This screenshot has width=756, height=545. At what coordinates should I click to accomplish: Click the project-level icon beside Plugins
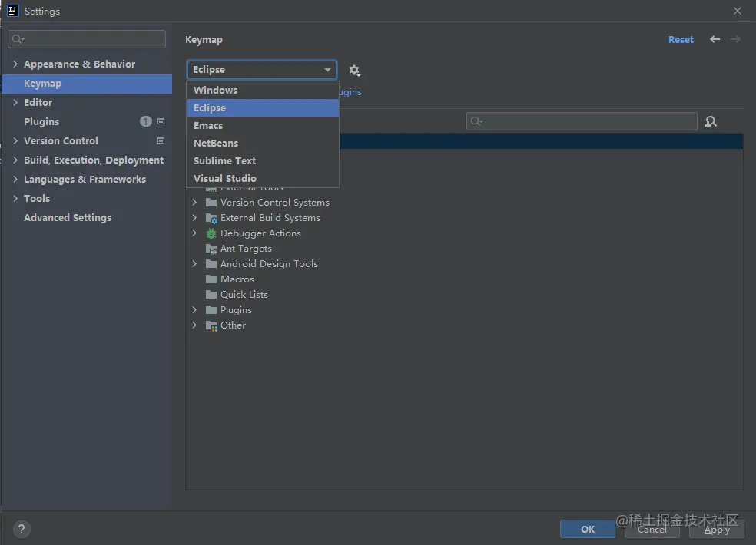click(x=161, y=121)
